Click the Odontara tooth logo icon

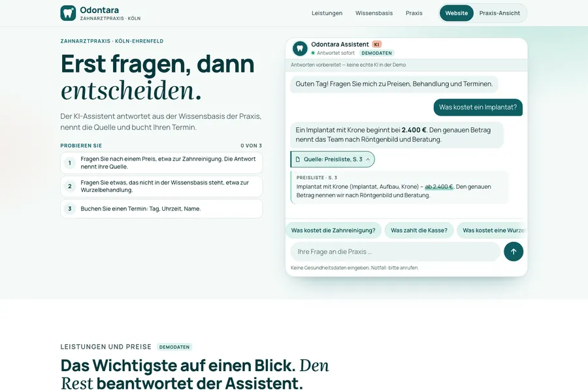[x=68, y=13]
